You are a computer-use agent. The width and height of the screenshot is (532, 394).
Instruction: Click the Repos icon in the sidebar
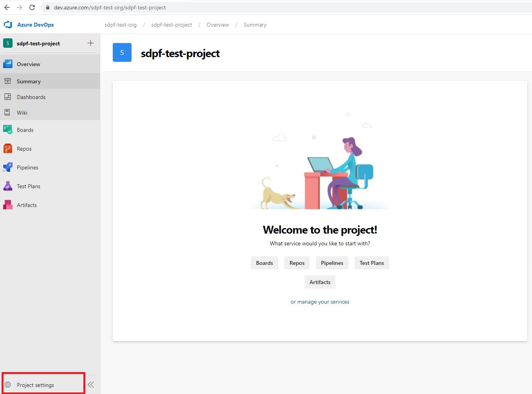8,148
